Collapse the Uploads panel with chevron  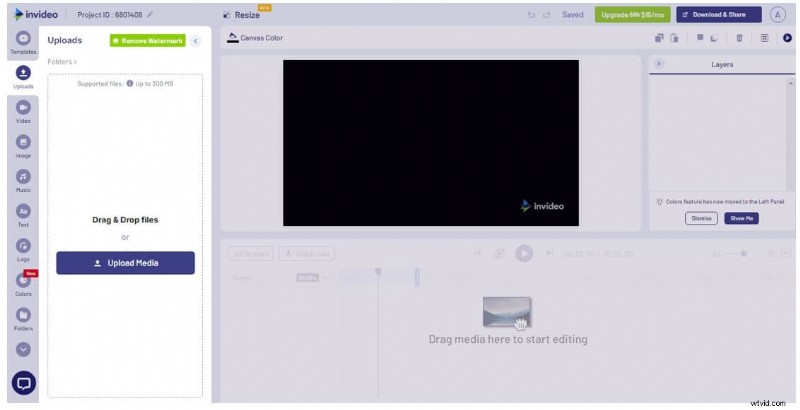pos(195,41)
